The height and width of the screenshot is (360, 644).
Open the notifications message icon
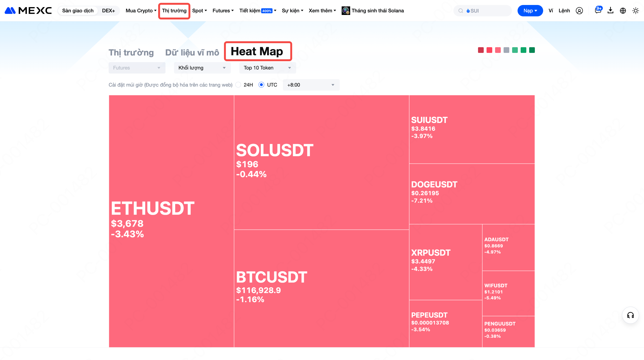(x=598, y=10)
